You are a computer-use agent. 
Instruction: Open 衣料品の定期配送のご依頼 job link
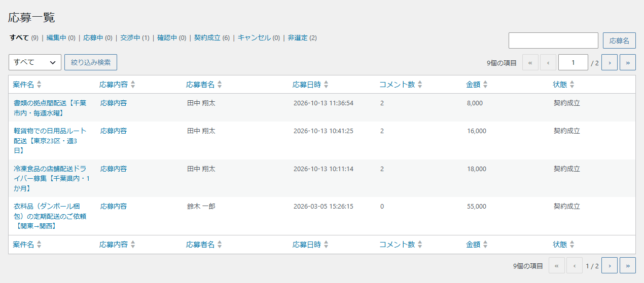[x=50, y=216]
